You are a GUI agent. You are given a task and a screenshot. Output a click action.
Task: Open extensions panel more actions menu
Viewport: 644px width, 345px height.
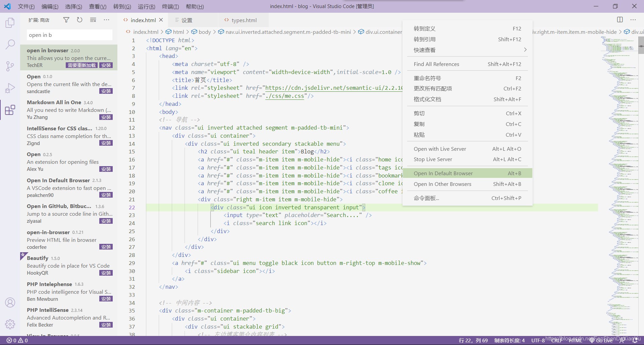pos(106,20)
